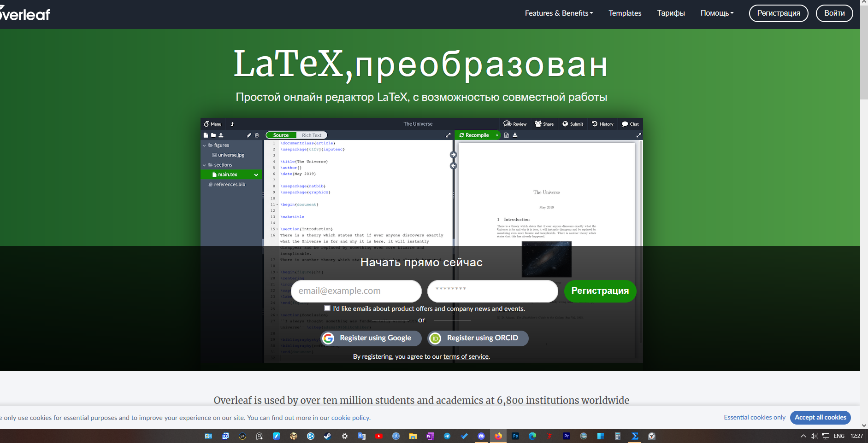This screenshot has height=443, width=868.
Task: Open Chat in the editor toolbar
Action: (630, 124)
